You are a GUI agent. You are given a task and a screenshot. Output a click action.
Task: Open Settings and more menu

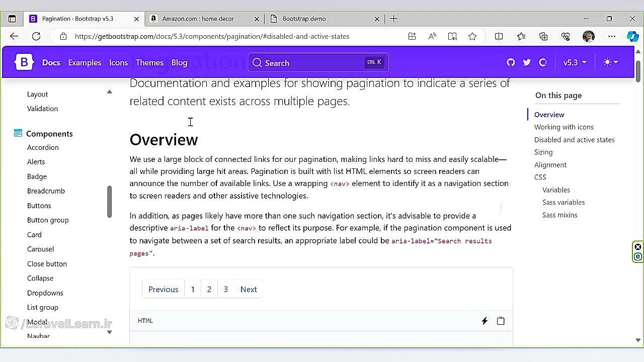(x=611, y=36)
